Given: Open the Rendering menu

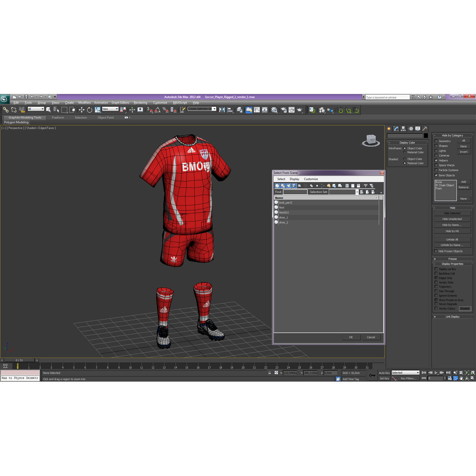Looking at the screenshot, I should pyautogui.click(x=140, y=103).
